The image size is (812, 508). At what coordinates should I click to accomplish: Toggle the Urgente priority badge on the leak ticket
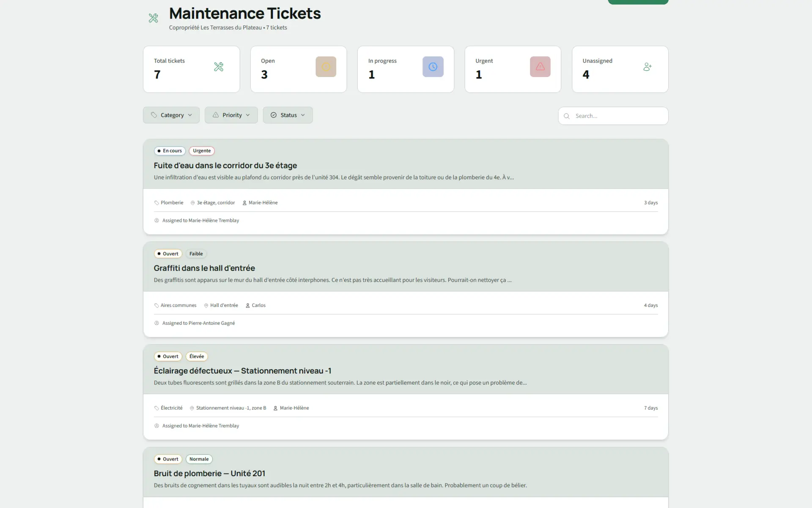click(x=202, y=151)
